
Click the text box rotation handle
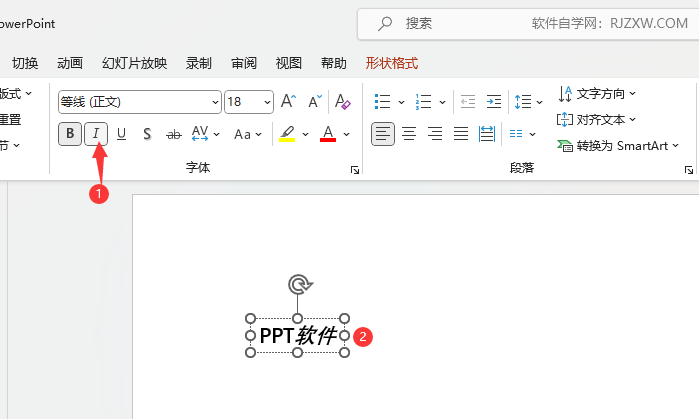coord(300,285)
